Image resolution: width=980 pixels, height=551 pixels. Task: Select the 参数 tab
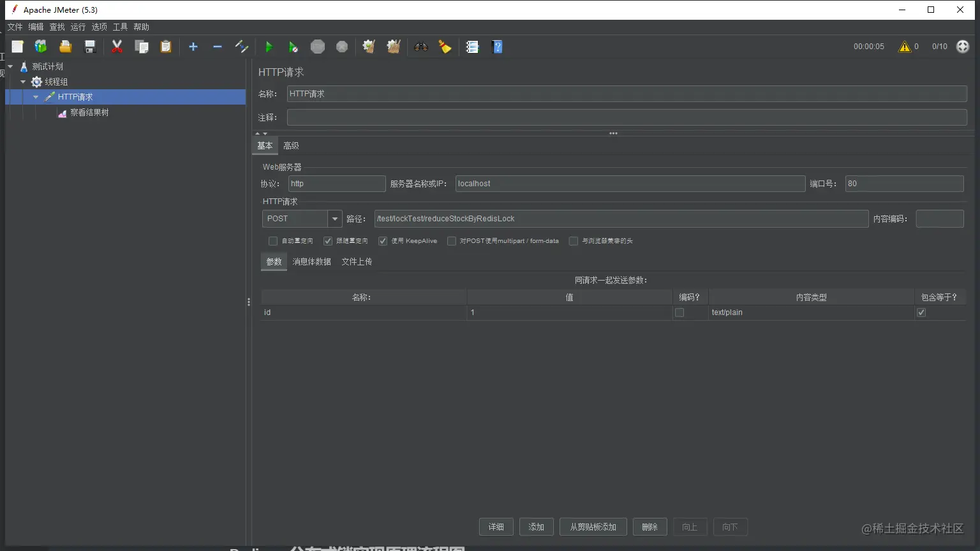[274, 261]
